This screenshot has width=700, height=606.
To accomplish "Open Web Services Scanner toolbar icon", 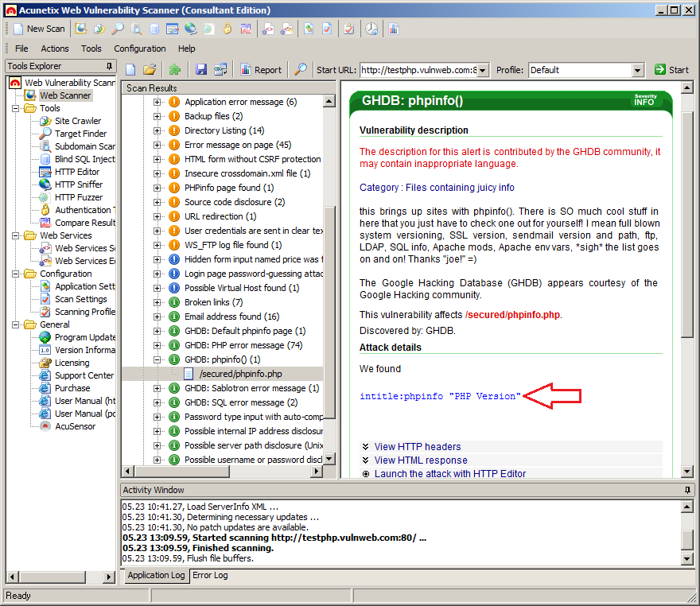I will (268, 29).
